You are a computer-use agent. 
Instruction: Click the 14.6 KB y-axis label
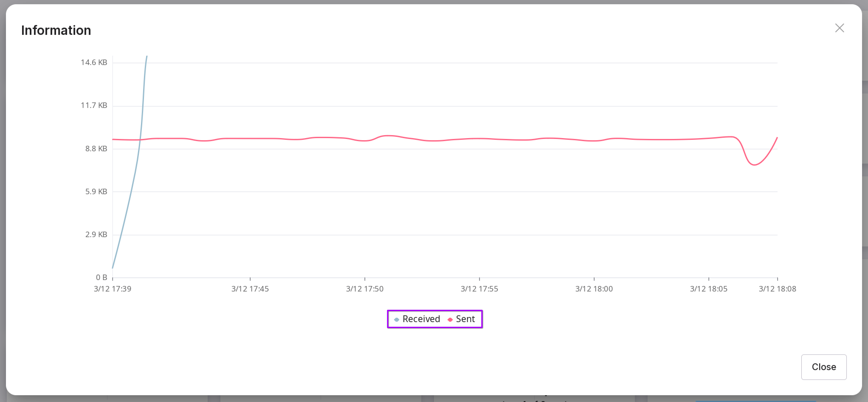point(94,62)
